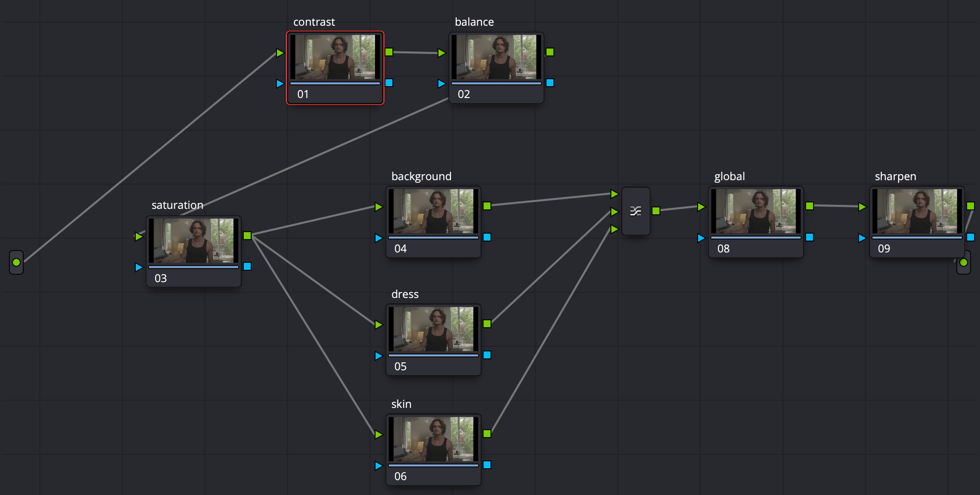Click the parallel mixer node icon
The height and width of the screenshot is (495, 980).
click(636, 211)
